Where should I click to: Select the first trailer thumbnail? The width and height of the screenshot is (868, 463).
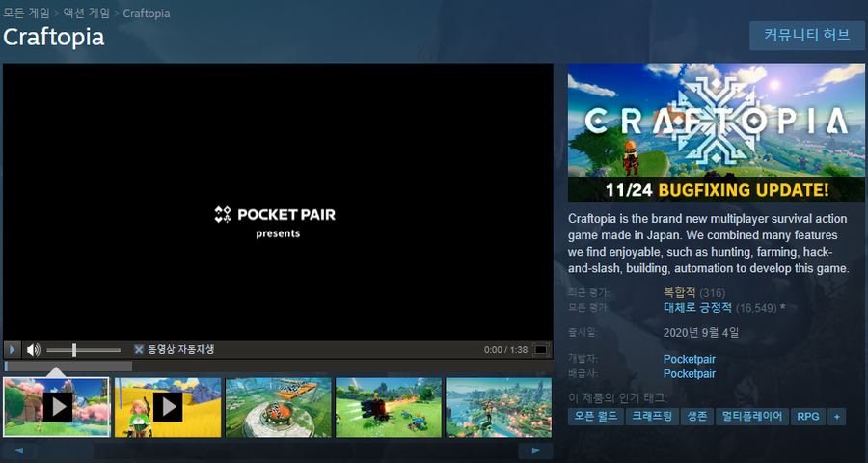point(57,408)
